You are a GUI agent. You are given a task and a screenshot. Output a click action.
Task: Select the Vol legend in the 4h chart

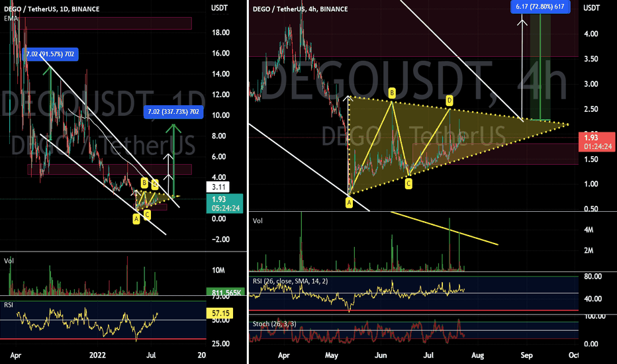click(x=258, y=221)
